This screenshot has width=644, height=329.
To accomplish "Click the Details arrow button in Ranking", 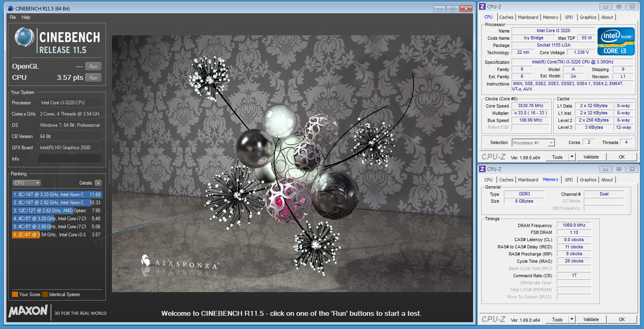I will 98,183.
